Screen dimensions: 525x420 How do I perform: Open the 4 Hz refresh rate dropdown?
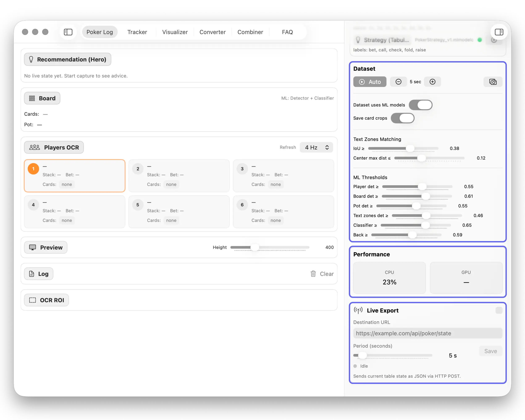pos(316,147)
